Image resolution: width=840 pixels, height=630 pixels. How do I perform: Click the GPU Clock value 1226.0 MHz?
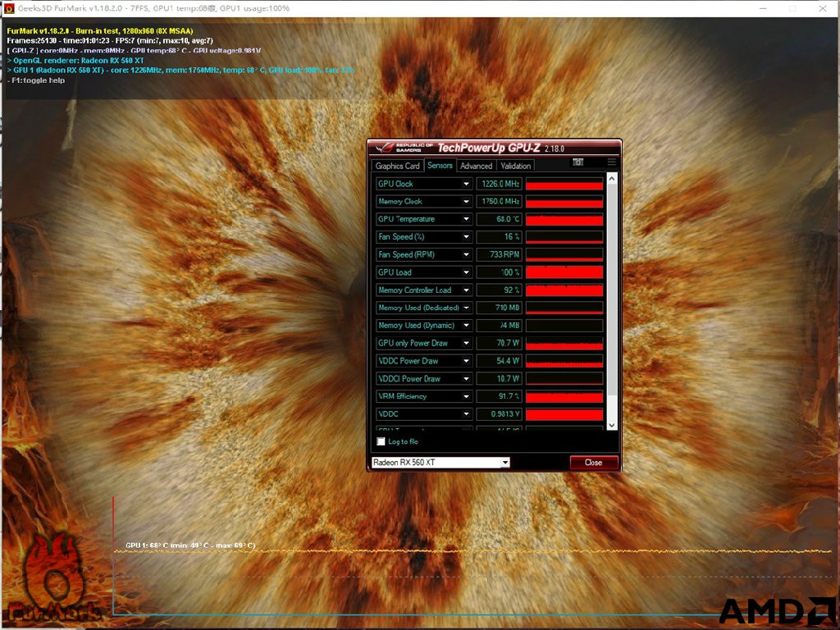tap(500, 184)
